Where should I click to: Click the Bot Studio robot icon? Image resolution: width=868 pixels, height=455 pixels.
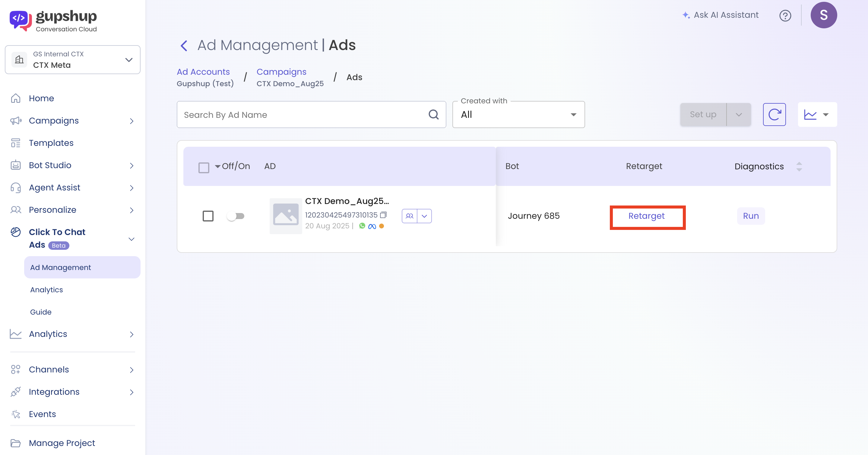pos(15,165)
